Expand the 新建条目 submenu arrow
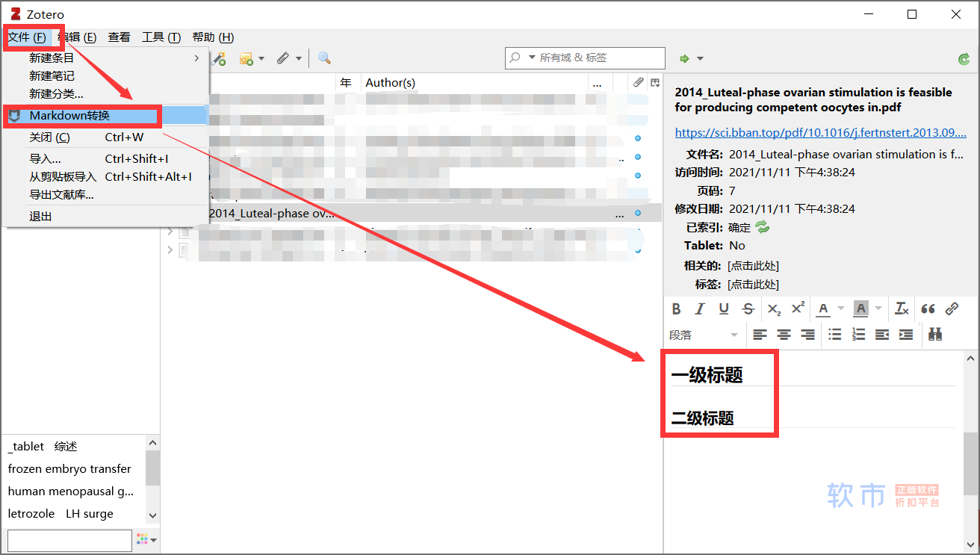980x555 pixels. pos(196,58)
